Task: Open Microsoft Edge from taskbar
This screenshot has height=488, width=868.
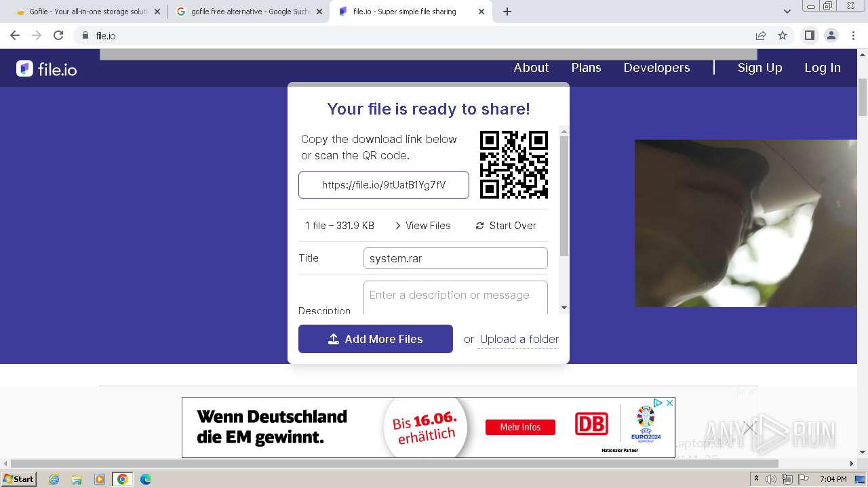Action: coord(145,479)
